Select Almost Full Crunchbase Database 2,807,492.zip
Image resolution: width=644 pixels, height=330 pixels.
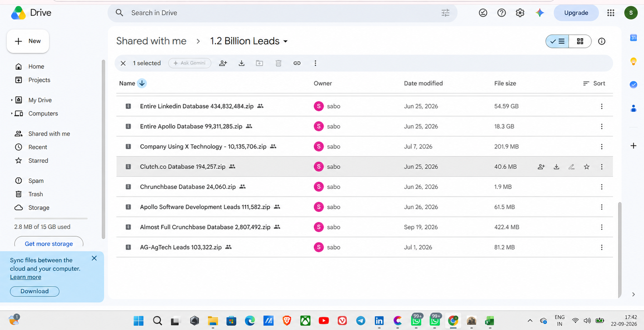pyautogui.click(x=364, y=227)
